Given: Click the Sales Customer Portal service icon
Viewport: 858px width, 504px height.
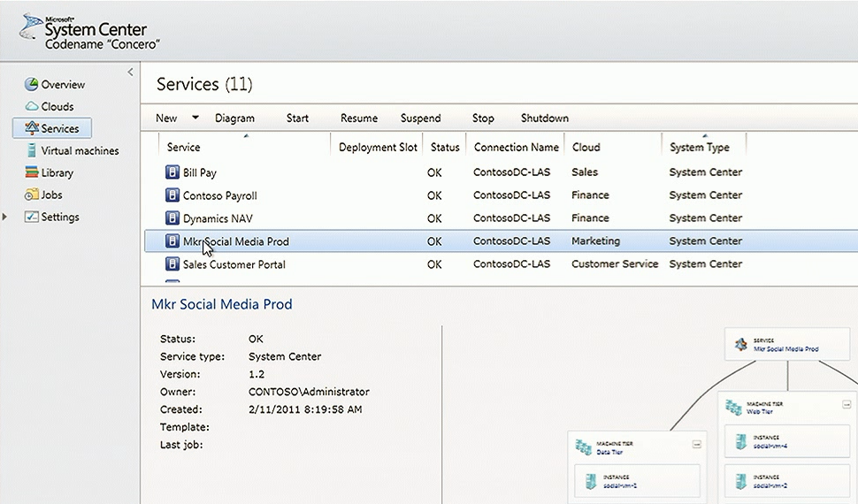Looking at the screenshot, I should point(172,264).
